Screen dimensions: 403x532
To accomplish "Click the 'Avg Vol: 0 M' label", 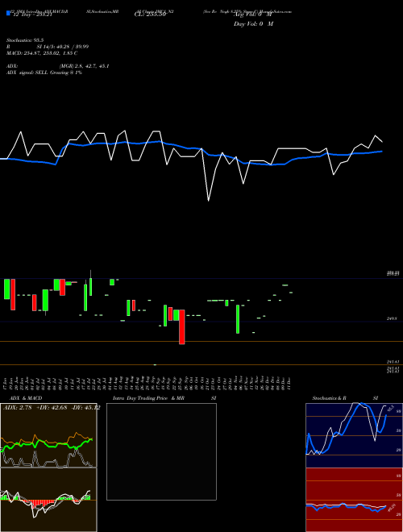I will pyautogui.click(x=253, y=15).
